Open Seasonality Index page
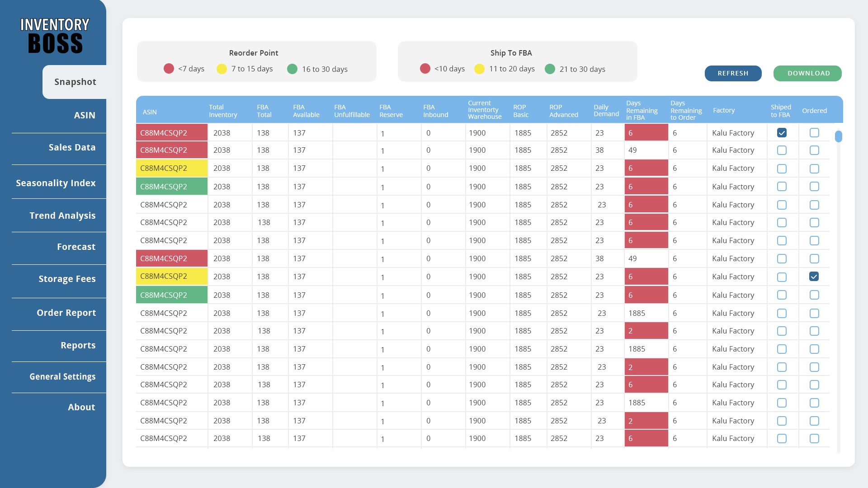Image resolution: width=868 pixels, height=488 pixels. pos(56,183)
